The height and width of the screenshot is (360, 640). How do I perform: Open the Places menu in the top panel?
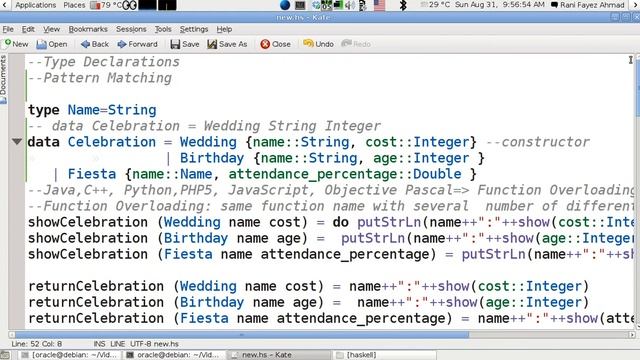click(x=74, y=5)
